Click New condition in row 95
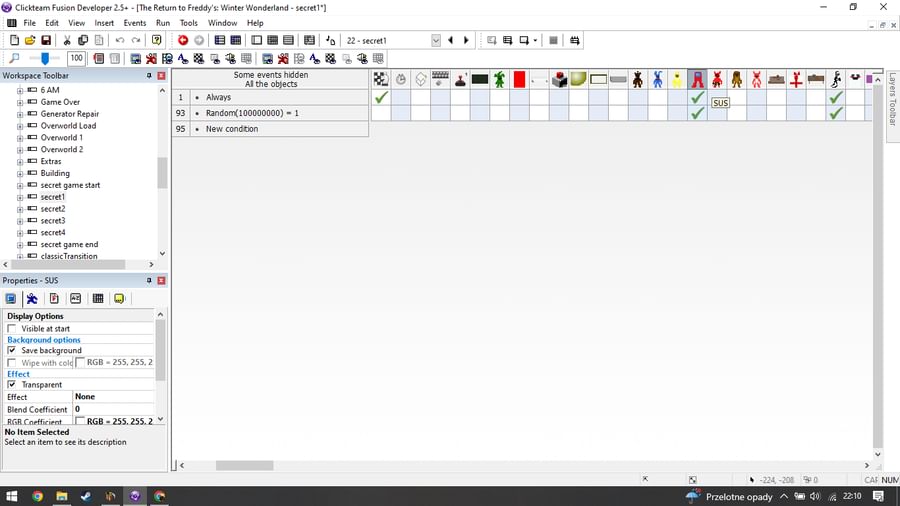 [232, 129]
